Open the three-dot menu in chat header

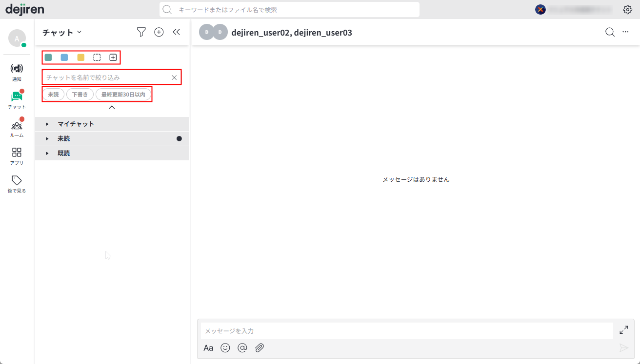[625, 32]
